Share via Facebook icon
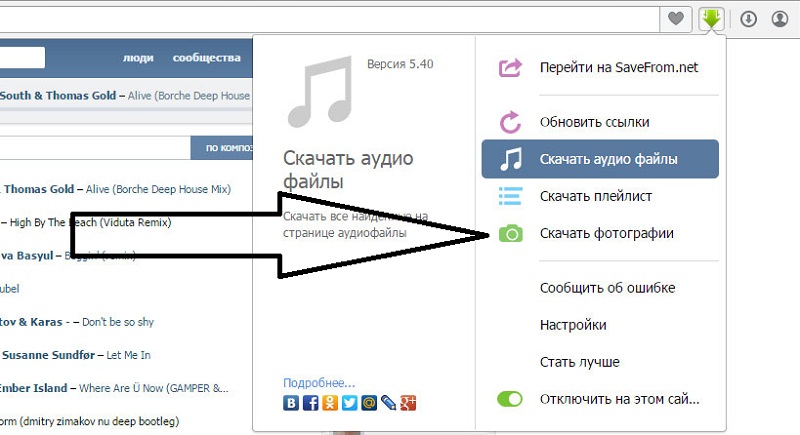800x435 pixels. (x=310, y=403)
